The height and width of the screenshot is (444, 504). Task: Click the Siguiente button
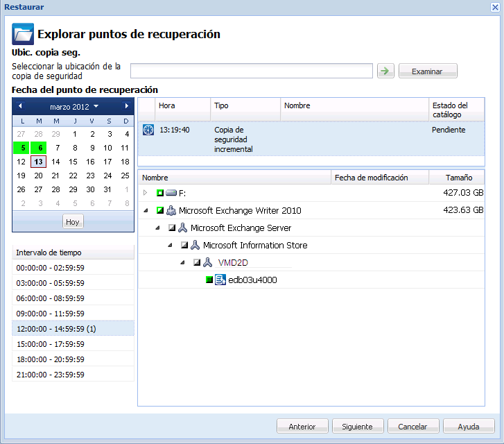click(358, 427)
